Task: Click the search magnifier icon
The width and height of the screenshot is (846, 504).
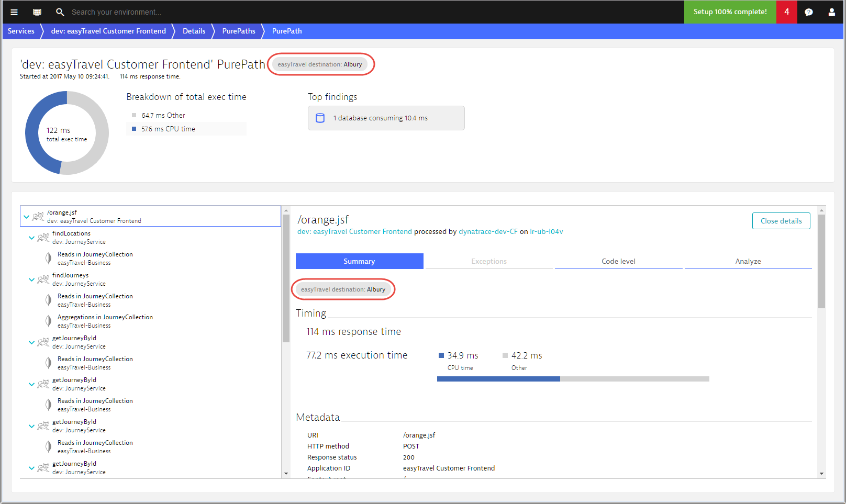Action: 60,12
